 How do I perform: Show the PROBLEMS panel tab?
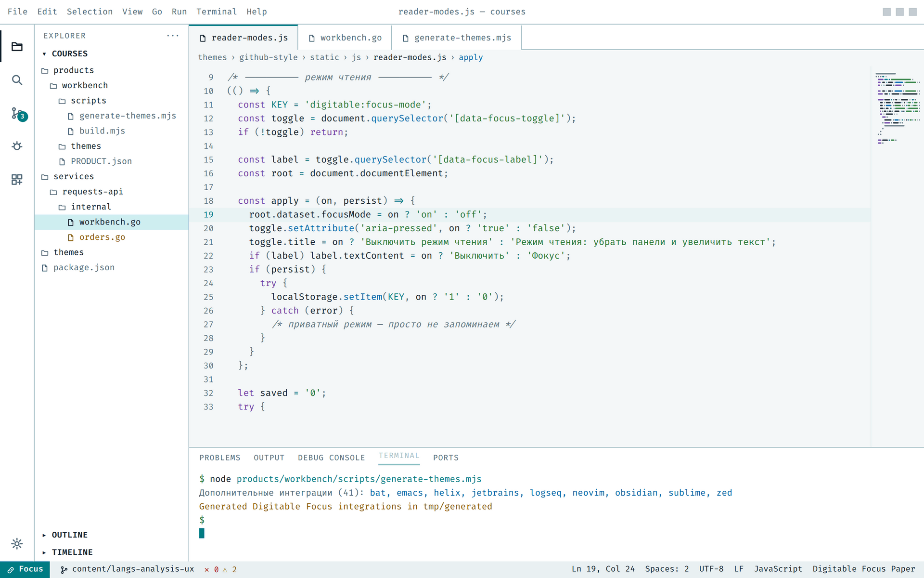[220, 458]
